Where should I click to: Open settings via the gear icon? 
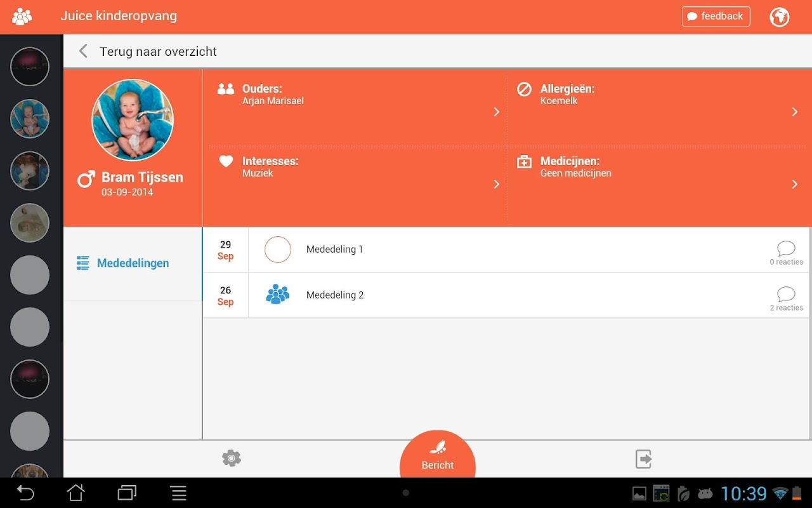click(x=232, y=458)
